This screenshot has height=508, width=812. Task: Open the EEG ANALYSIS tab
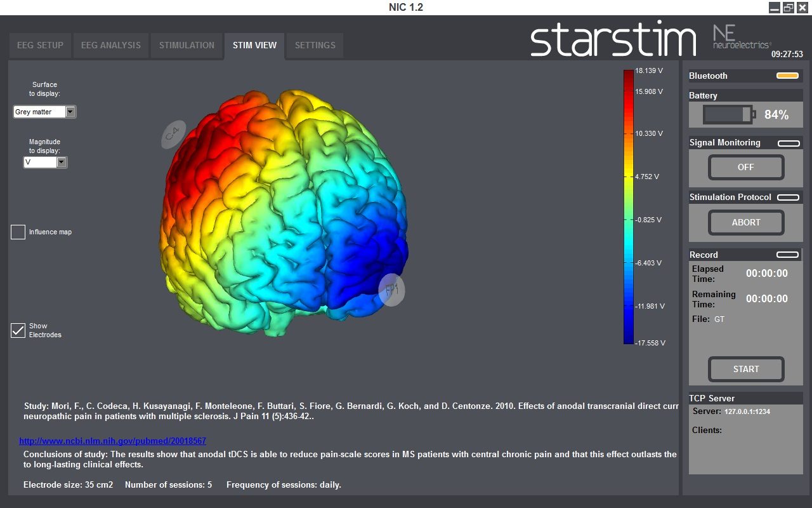[x=111, y=45]
